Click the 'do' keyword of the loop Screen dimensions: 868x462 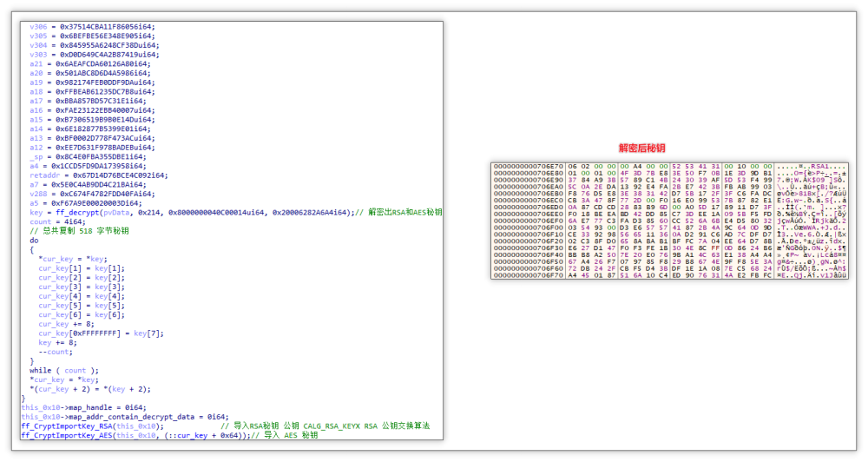34,240
